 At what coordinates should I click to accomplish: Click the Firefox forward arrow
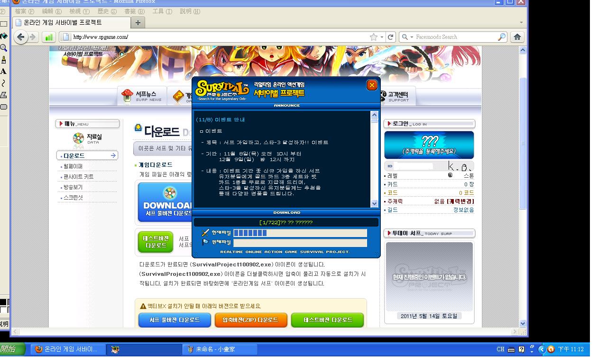pos(32,37)
